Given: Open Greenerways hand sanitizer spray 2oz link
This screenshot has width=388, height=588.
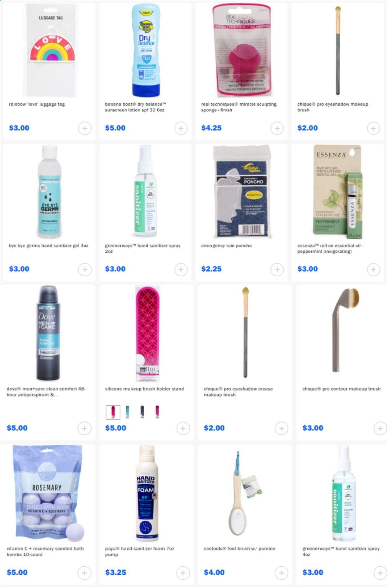Looking at the screenshot, I should 142,248.
